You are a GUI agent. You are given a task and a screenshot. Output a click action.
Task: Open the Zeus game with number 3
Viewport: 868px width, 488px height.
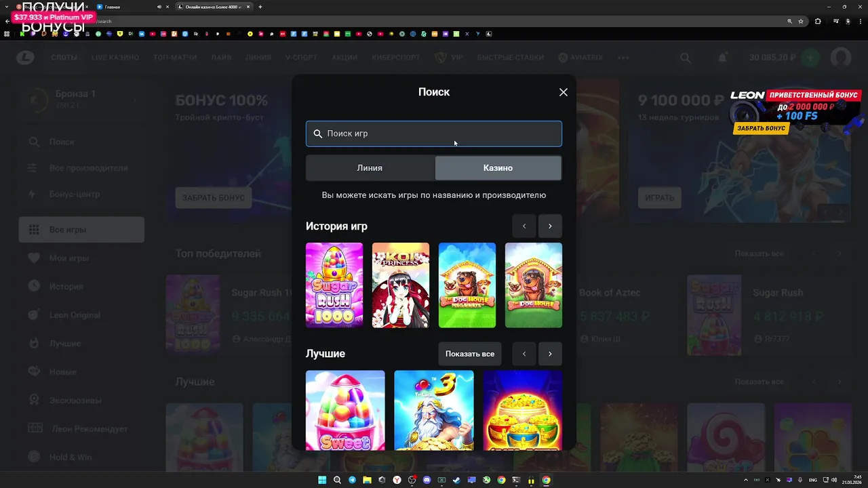tap(434, 410)
